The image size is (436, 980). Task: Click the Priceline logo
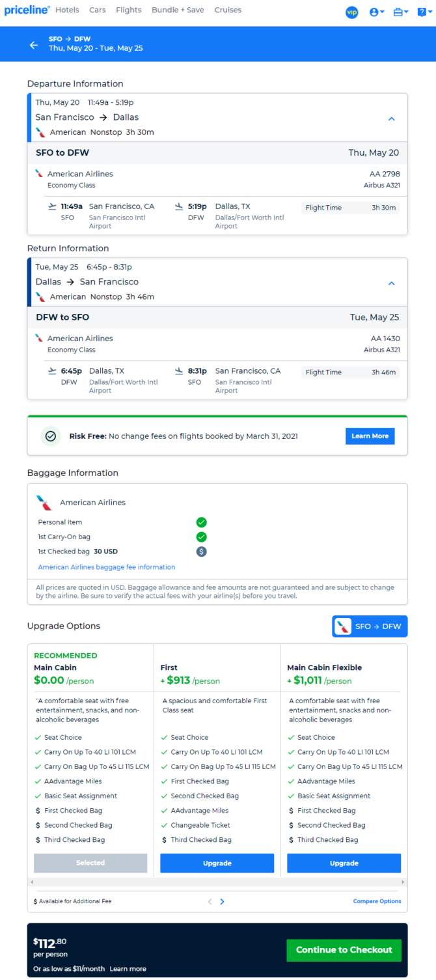point(27,10)
